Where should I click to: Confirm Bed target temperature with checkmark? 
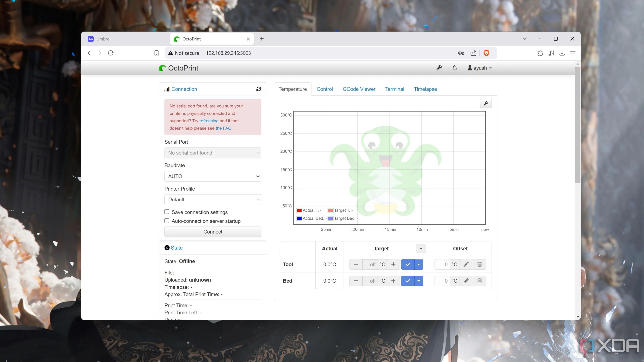click(x=408, y=281)
